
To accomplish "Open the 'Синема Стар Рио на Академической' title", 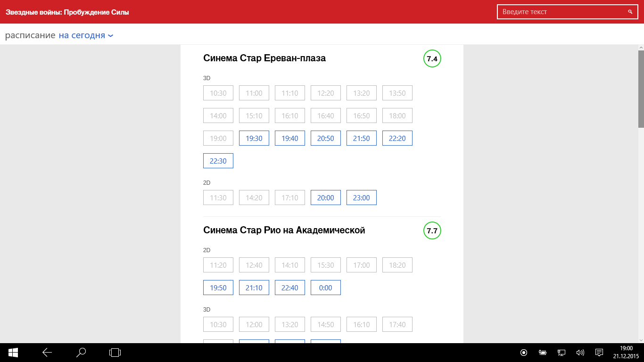I will [x=284, y=230].
